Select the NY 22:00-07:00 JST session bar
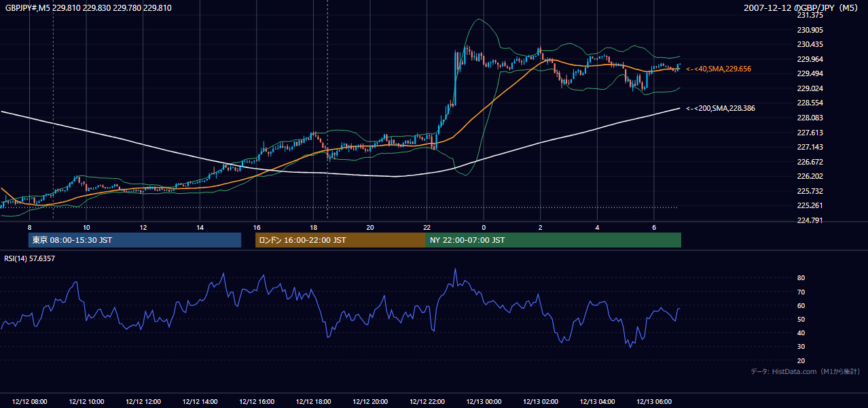Screen dimensions: 868x408 click(554, 240)
